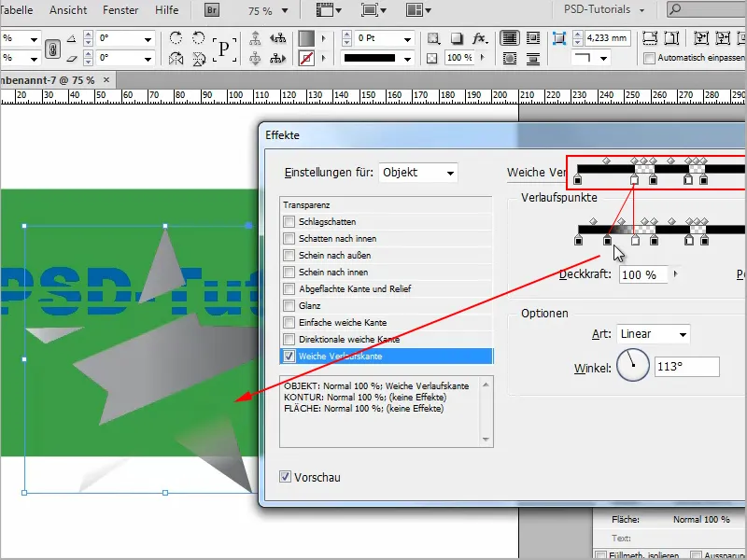This screenshot has height=560, width=747.
Task: Click scroll-down arrow of effects summary box
Action: (486, 439)
